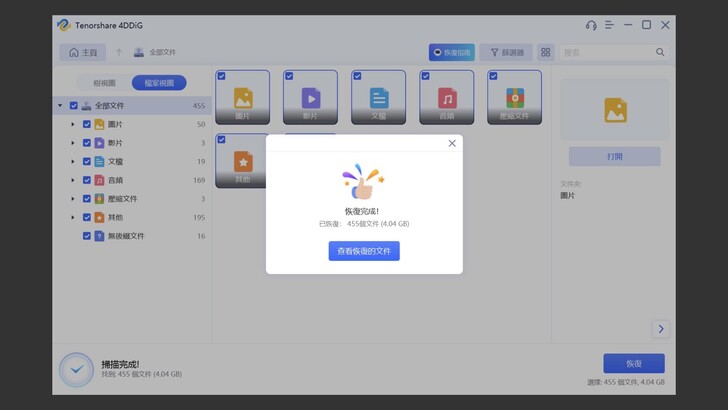Toggle the 影片 checkbox in sidebar
The height and width of the screenshot is (410, 728).
coord(87,143)
